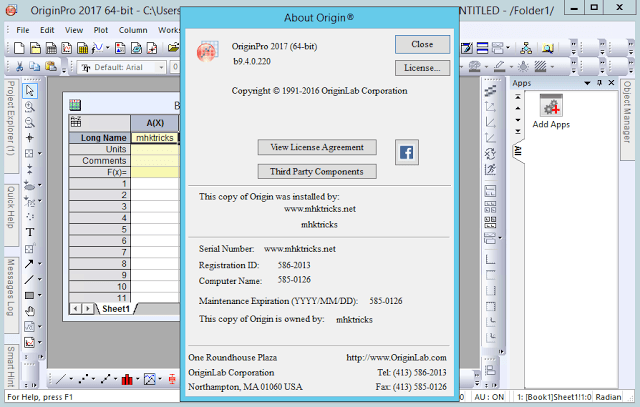Select the Zoom Out tool
The image size is (640, 407).
point(30,122)
